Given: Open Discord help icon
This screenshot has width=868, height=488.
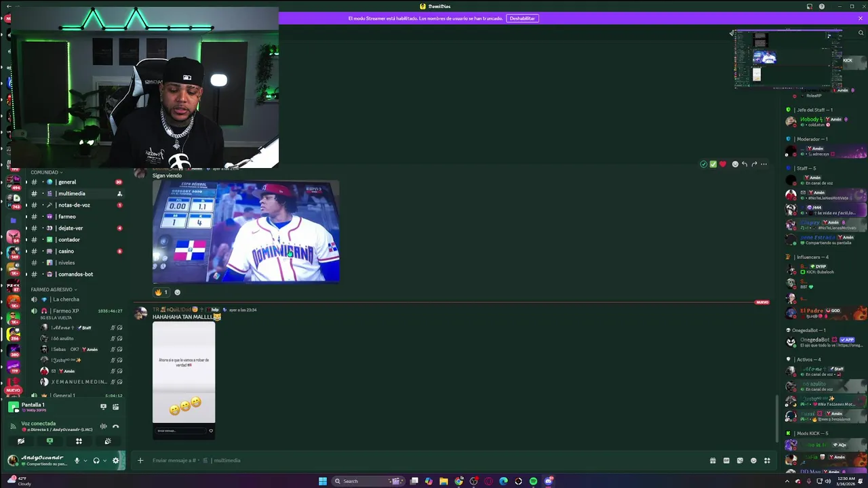Looking at the screenshot, I should [x=822, y=7].
